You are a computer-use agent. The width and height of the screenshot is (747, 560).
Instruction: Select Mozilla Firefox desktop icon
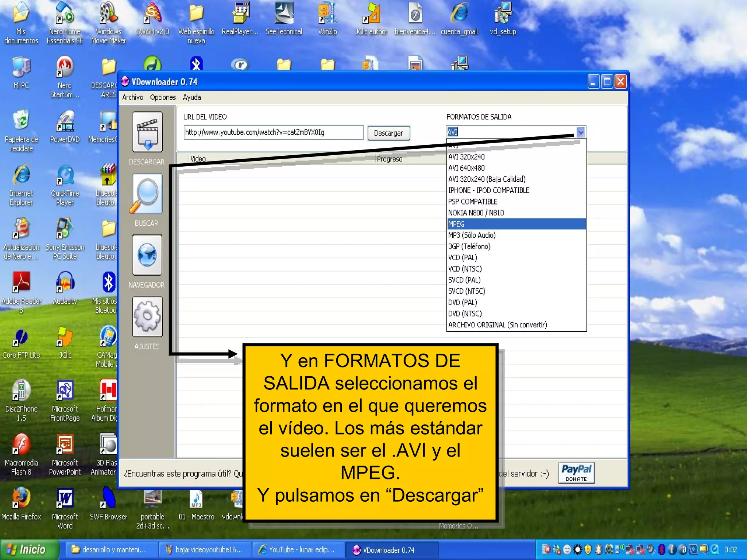pos(21,505)
